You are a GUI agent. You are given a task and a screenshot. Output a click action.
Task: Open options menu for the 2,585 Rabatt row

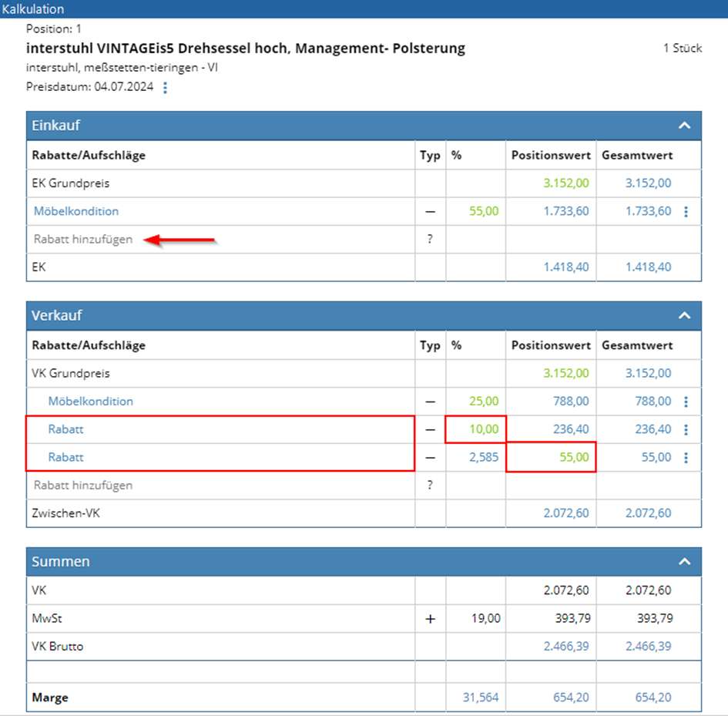point(686,458)
